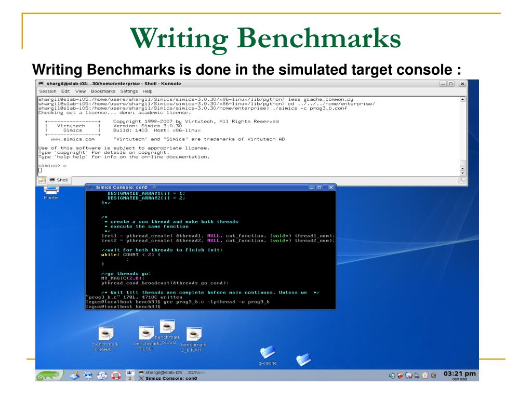
Task: Open the unlabeled folder right of g-cache
Action: pyautogui.click(x=303, y=360)
